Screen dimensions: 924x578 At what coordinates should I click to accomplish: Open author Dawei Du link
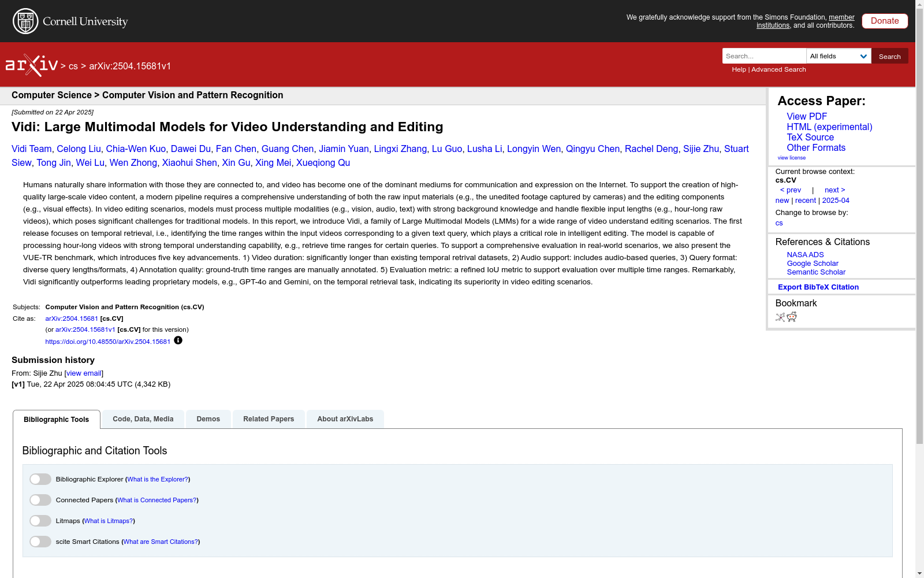191,149
